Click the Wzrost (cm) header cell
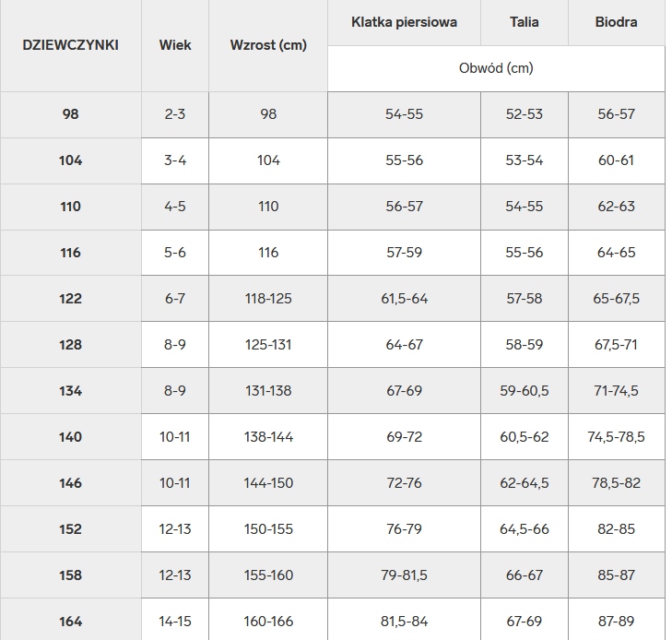The width and height of the screenshot is (672, 640). (268, 45)
